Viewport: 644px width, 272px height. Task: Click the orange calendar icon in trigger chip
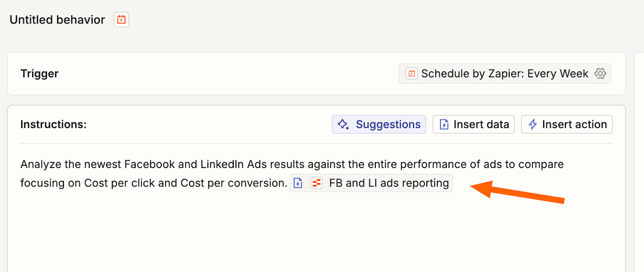(x=412, y=74)
